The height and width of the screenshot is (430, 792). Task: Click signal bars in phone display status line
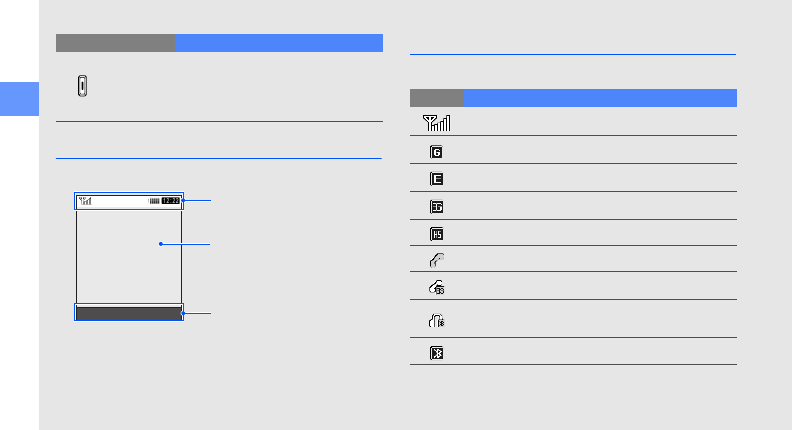86,201
